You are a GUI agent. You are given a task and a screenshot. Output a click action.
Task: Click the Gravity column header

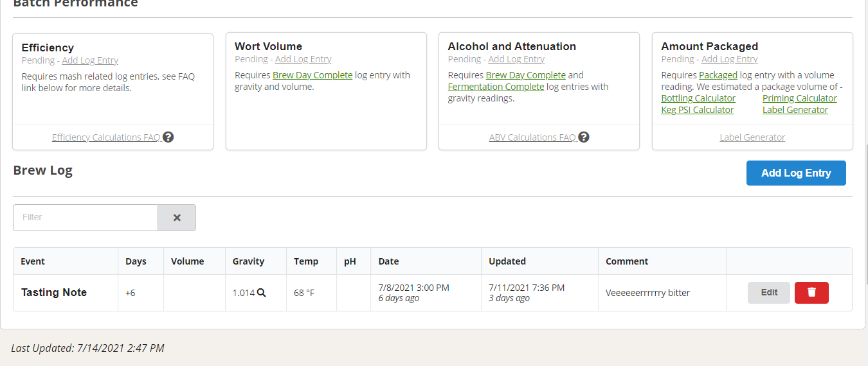(x=248, y=261)
